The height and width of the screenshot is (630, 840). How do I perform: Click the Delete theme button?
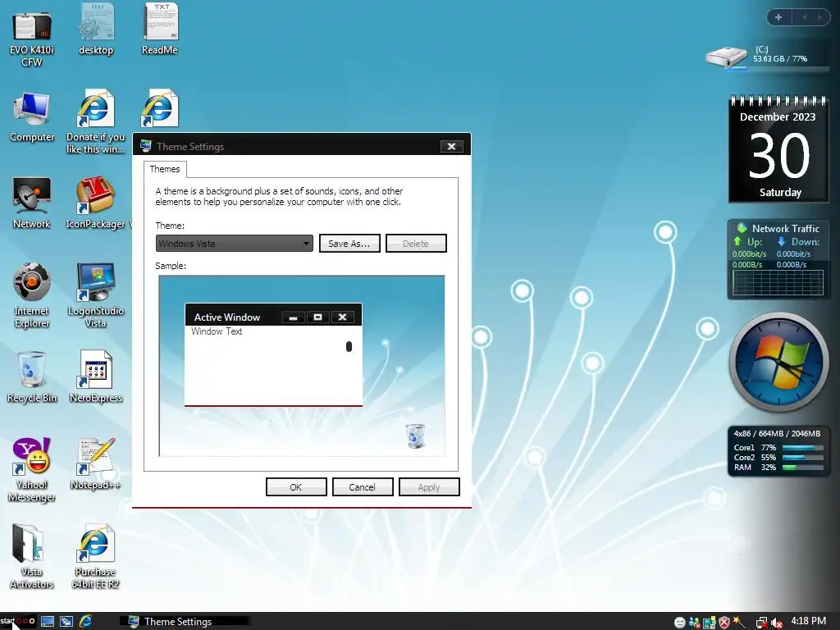point(416,243)
